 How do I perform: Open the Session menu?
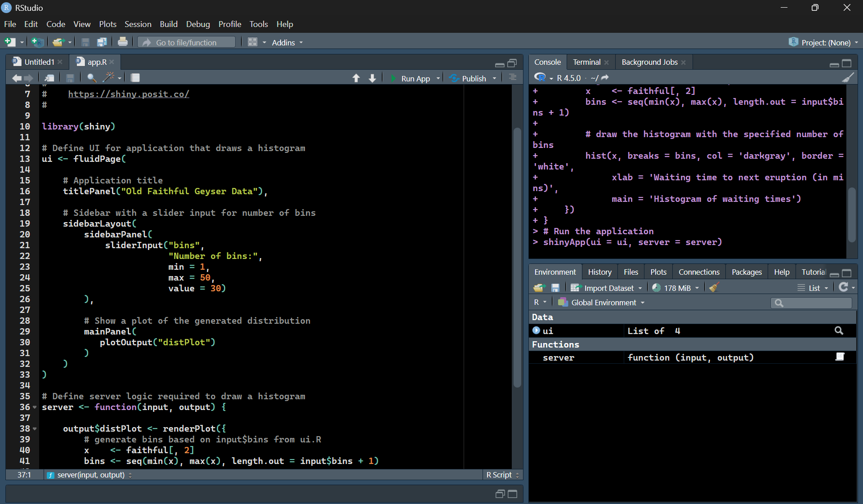[x=138, y=24]
